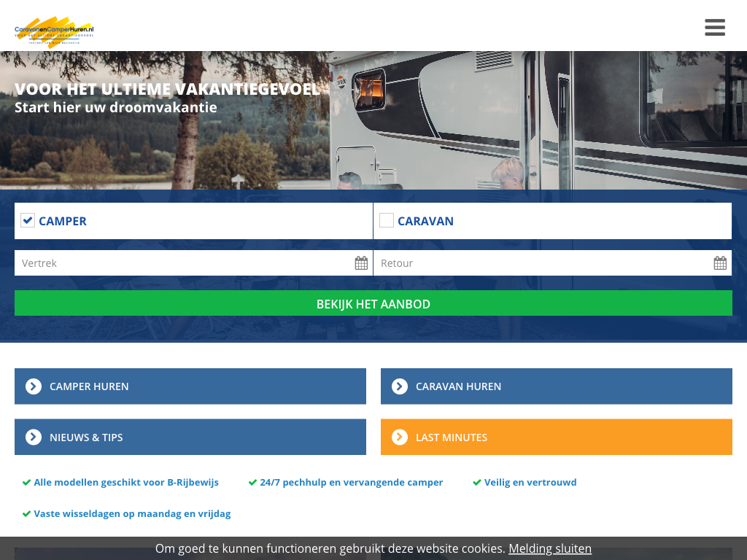Click the CaravanenCamperHuren.nl logo

(x=54, y=31)
